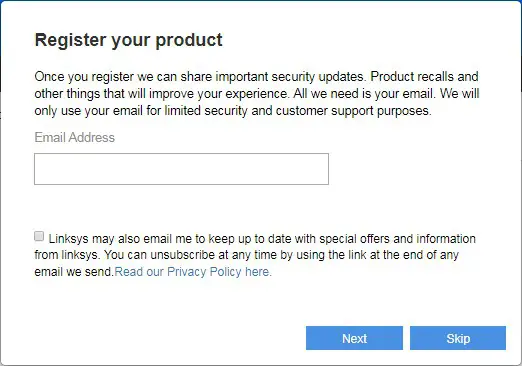Click the words Privacy Policy in blue link

pos(204,272)
